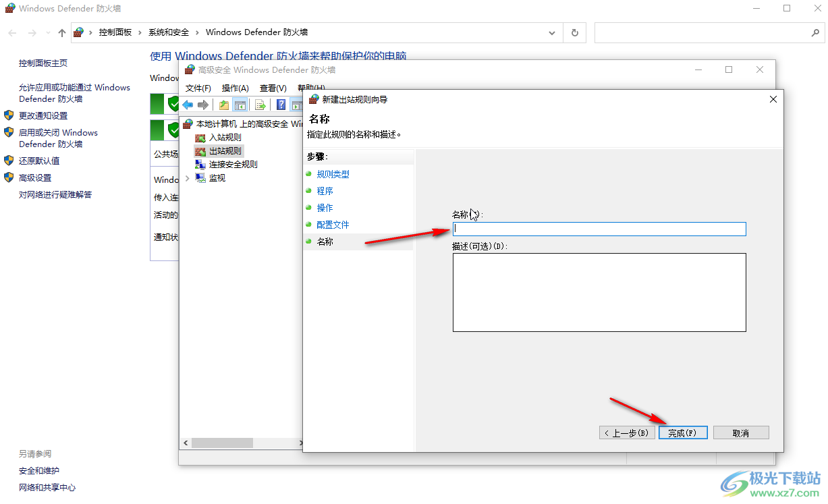Click 系统和安全 in the address breadcrumb
828x504 pixels.
point(169,32)
